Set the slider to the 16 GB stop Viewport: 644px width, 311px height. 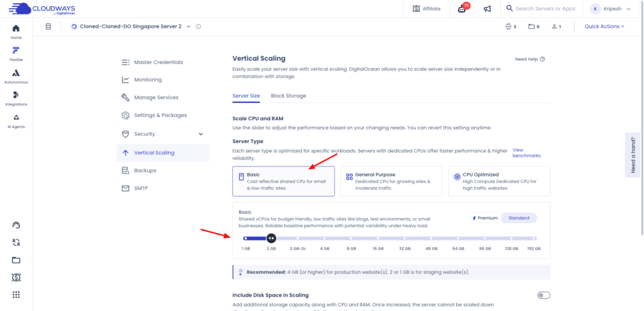click(378, 238)
